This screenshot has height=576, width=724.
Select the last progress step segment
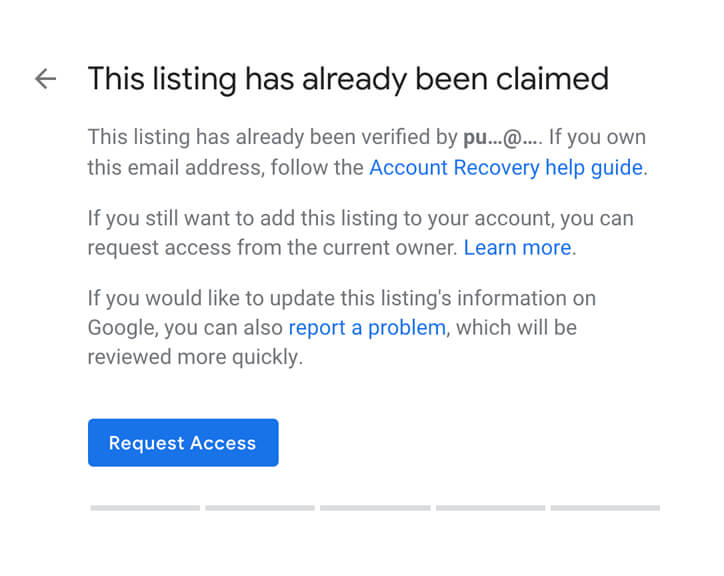[605, 508]
